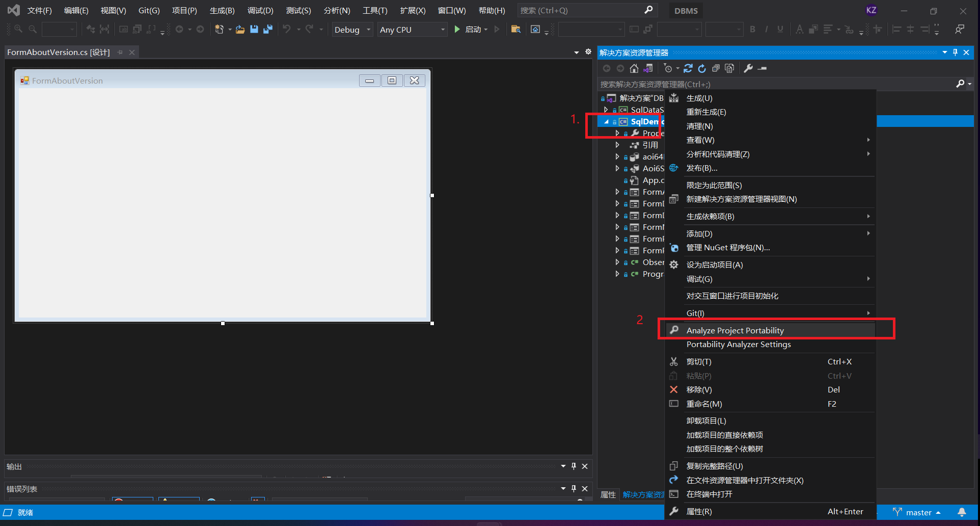
Task: Save all files with the double-disk icon
Action: (x=267, y=30)
